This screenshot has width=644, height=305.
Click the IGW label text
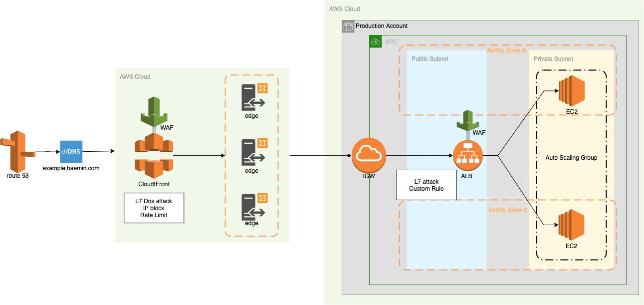click(x=369, y=177)
